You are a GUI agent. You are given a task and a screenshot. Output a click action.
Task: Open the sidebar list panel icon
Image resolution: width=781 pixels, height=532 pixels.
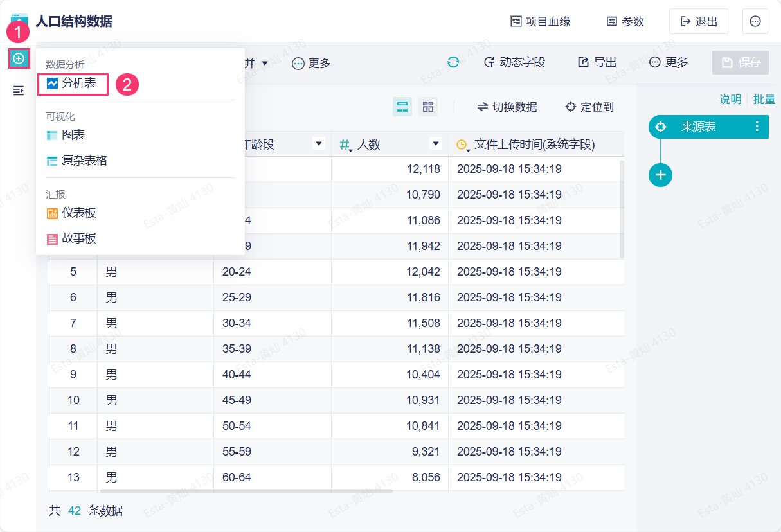tap(19, 91)
